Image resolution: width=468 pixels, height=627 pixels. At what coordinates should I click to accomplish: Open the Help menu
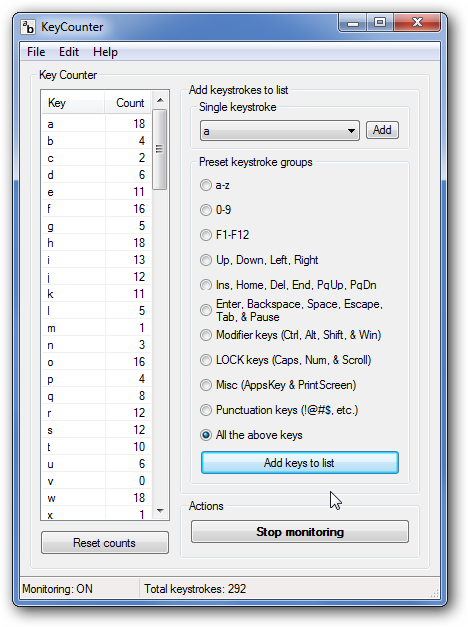105,52
